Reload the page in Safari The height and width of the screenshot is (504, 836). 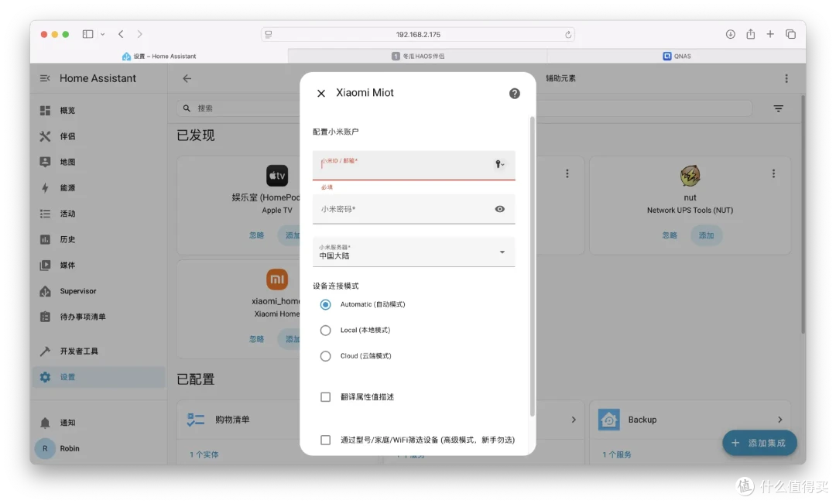coord(568,34)
